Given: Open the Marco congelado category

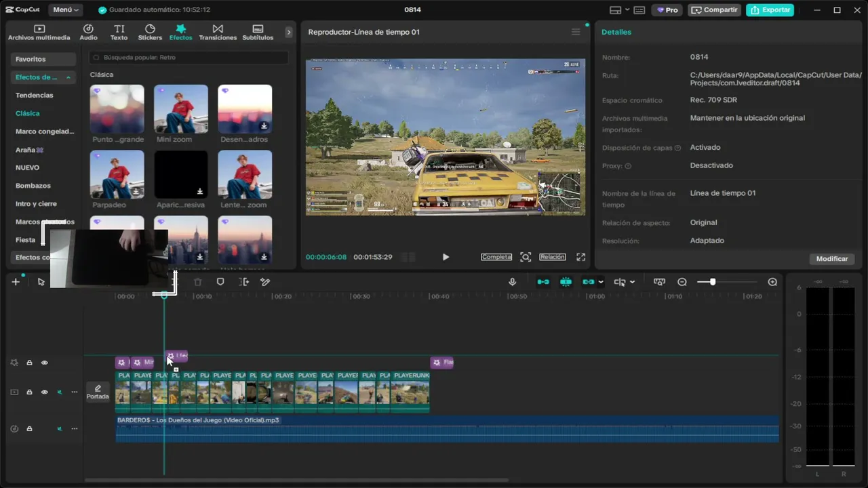Looking at the screenshot, I should click(x=45, y=131).
